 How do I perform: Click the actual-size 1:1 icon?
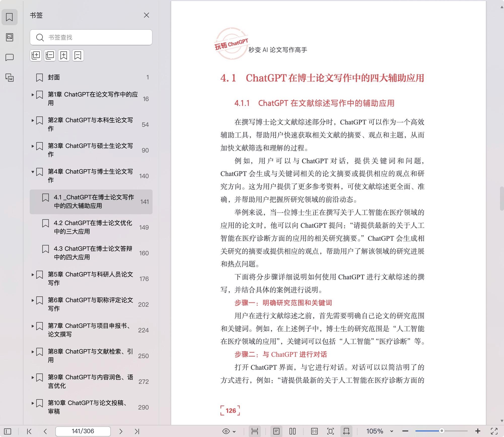(314, 431)
